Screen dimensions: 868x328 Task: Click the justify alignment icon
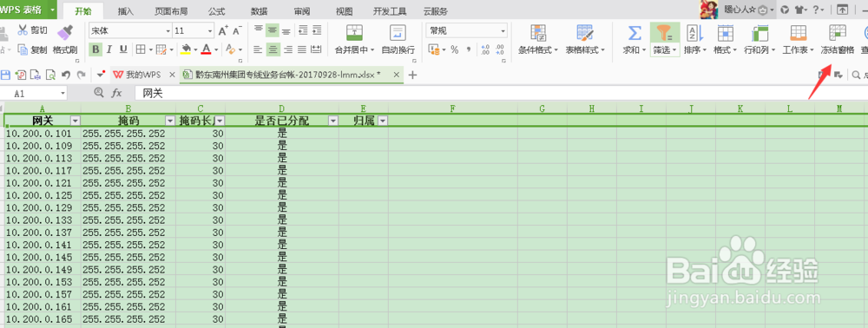point(302,49)
